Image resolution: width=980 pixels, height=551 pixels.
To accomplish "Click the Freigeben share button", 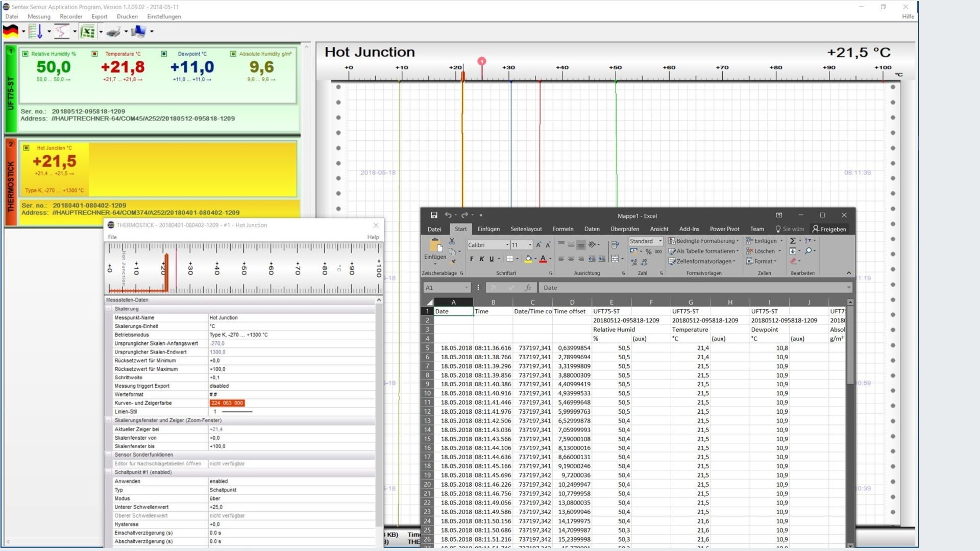I will (829, 229).
